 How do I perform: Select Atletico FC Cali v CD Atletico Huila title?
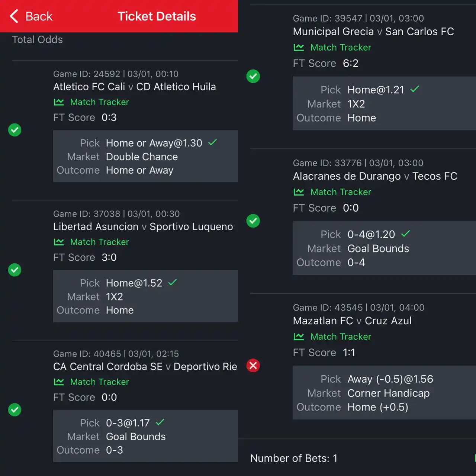point(135,87)
